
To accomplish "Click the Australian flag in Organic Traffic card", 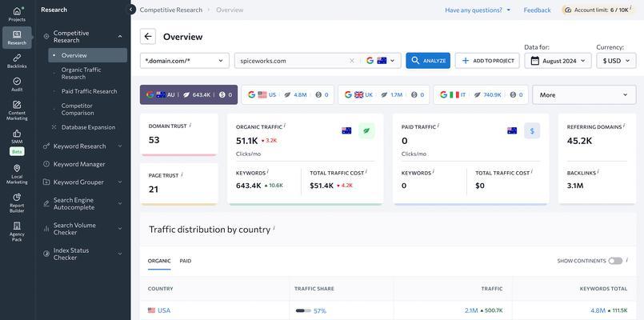I will coord(346,130).
